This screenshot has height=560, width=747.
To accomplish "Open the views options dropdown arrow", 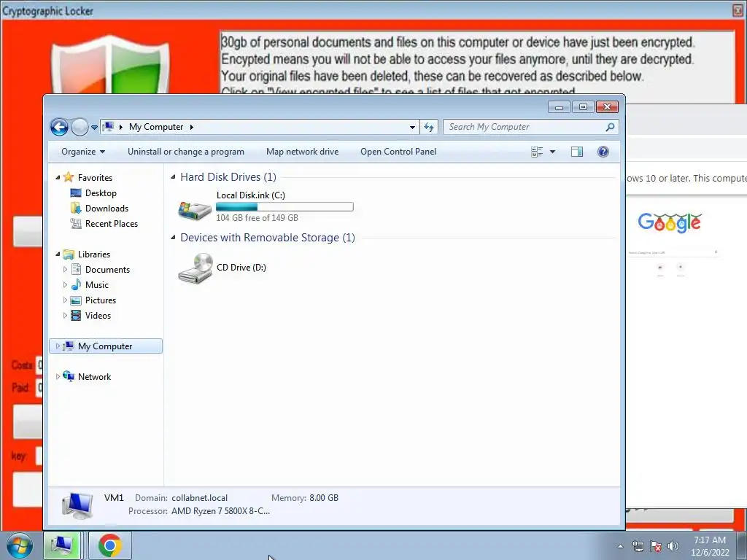I will coord(553,152).
